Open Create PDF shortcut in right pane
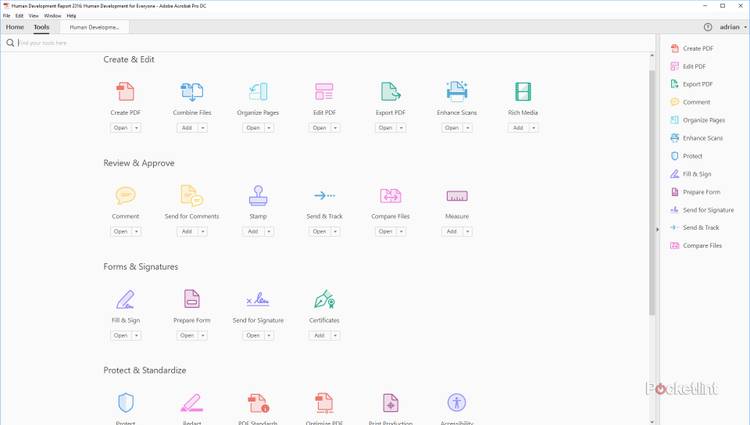The width and height of the screenshot is (750, 425). click(692, 48)
